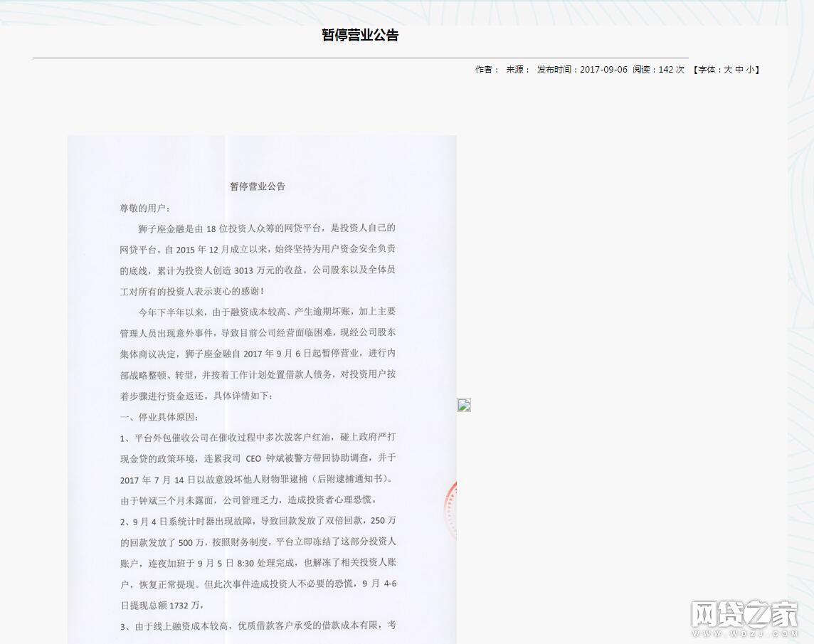Screen dimensions: 814x644
Task: Set font size to large (大)
Action: coord(728,70)
